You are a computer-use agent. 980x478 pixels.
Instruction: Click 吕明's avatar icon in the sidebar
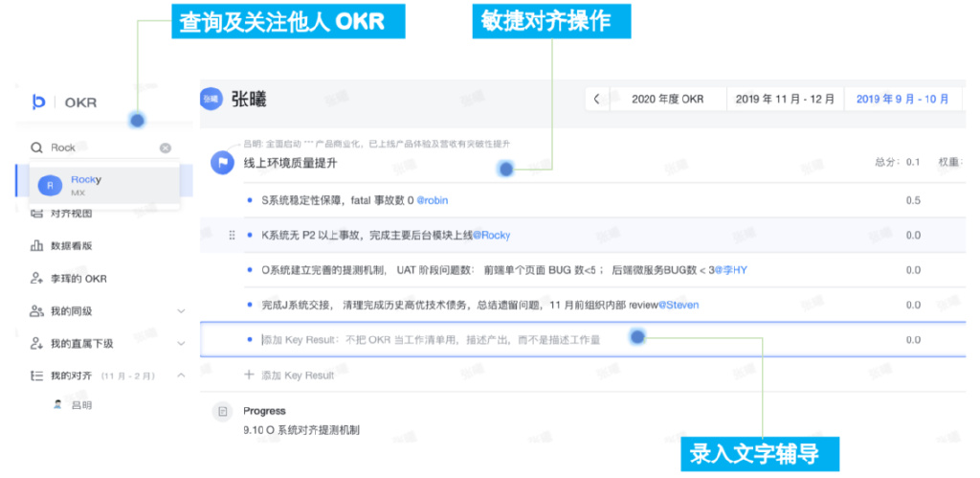pyautogui.click(x=57, y=405)
